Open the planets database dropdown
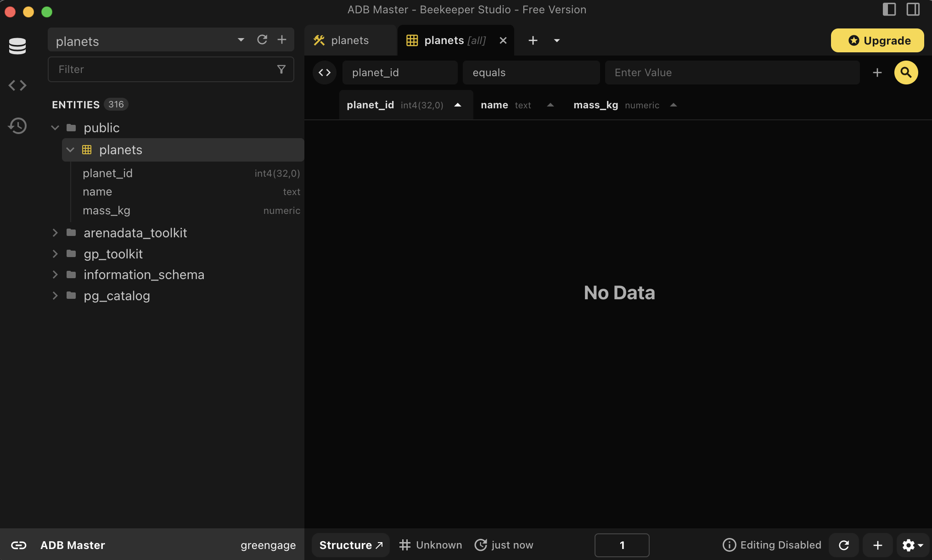This screenshot has height=560, width=932. 241,40
